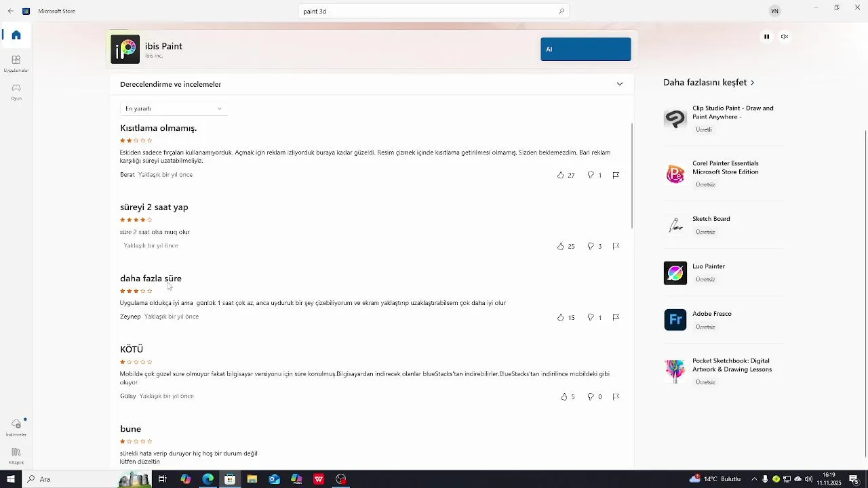
Task: Click the reviews list scrollbar
Action: click(x=632, y=176)
